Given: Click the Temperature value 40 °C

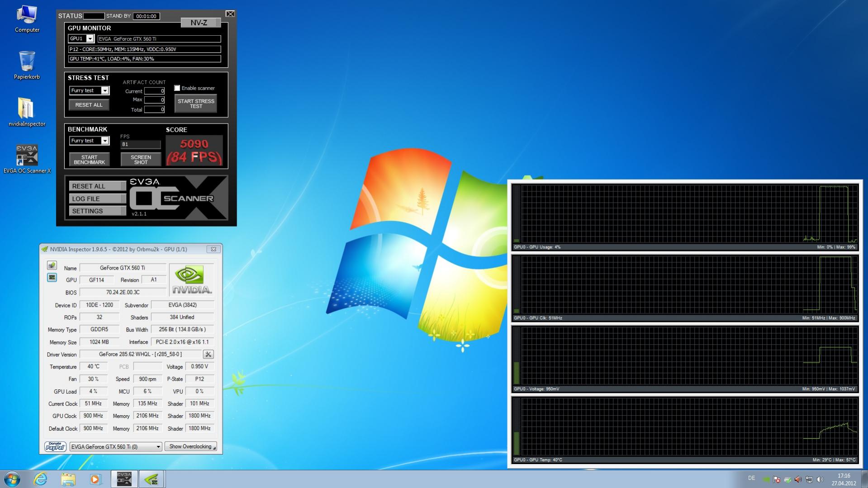Looking at the screenshot, I should 94,366.
